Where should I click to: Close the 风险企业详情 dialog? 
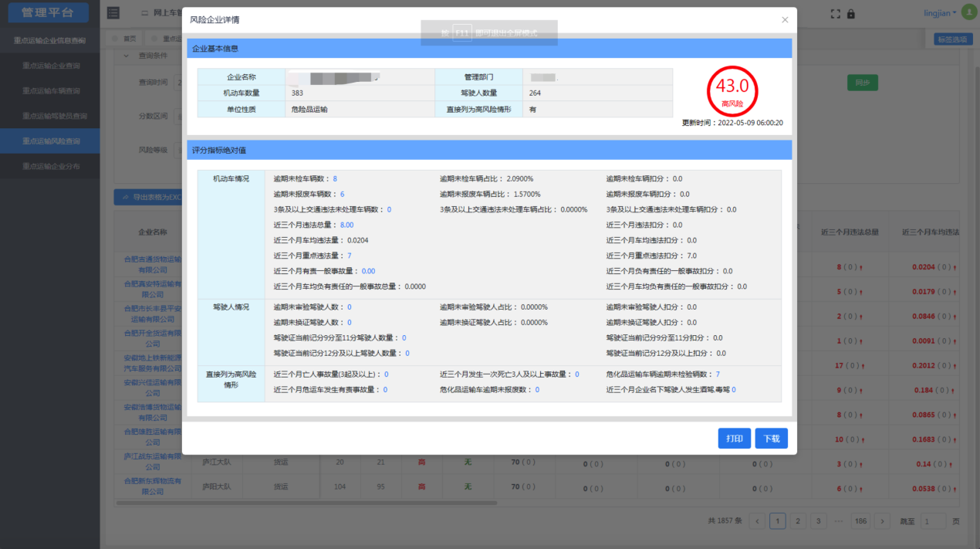pos(785,20)
